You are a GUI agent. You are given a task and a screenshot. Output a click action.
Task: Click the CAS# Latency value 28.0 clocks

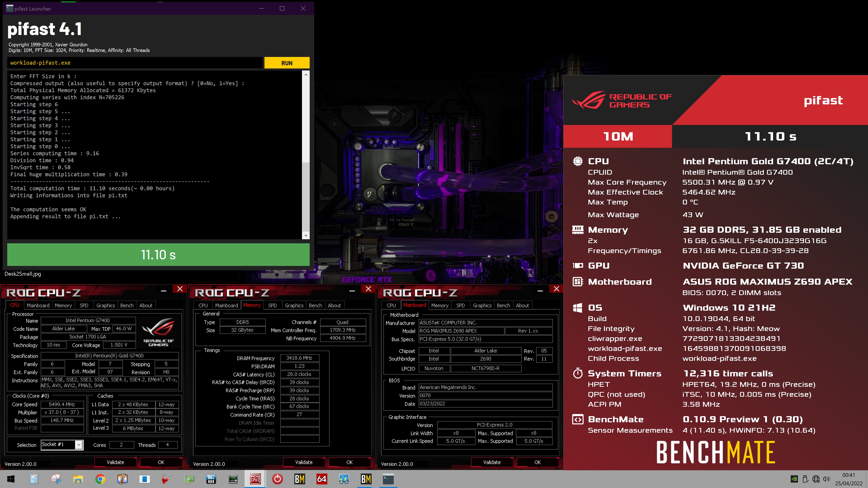[300, 374]
